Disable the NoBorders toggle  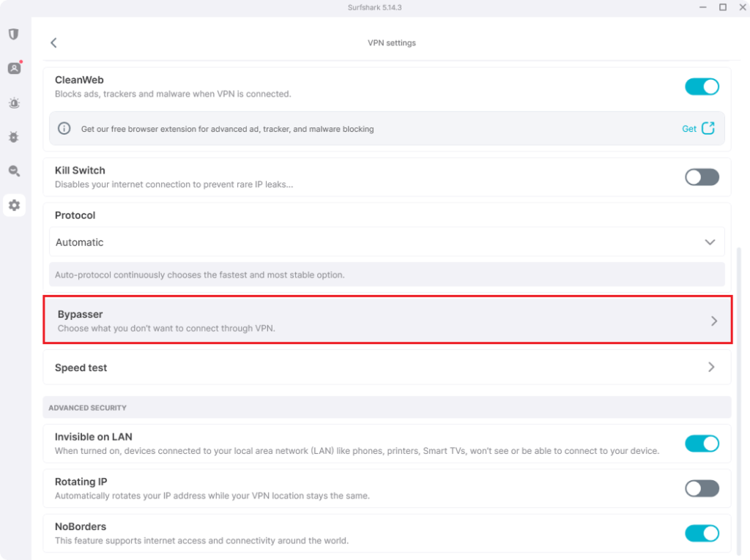pos(702,533)
